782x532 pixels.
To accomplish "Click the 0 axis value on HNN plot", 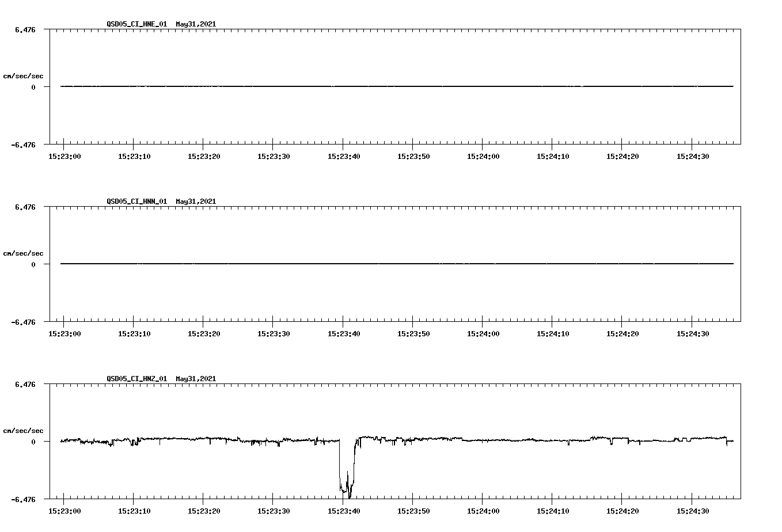I will click(x=33, y=265).
